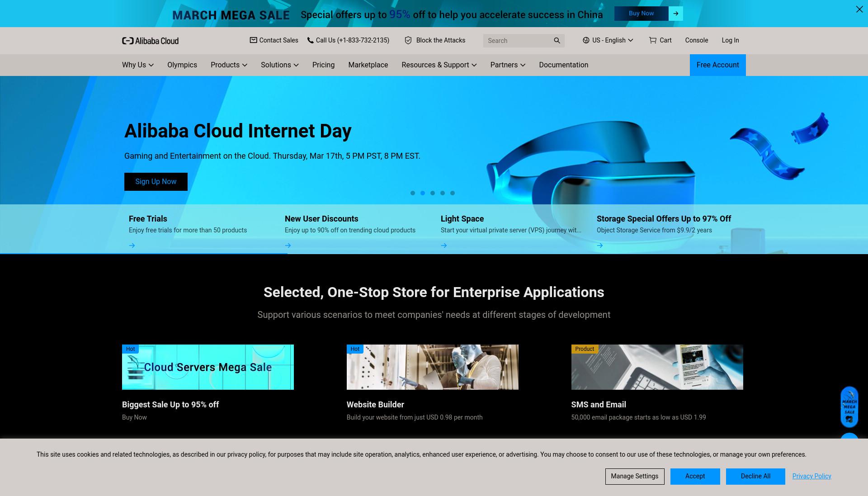Viewport: 868px width, 496px height.
Task: Open the SMS and Email thumbnail image
Action: click(657, 367)
